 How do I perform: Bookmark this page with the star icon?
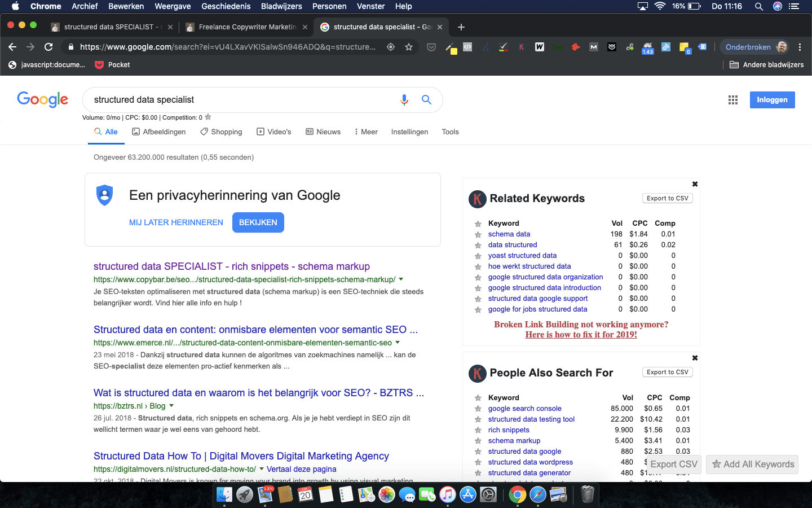click(x=409, y=47)
